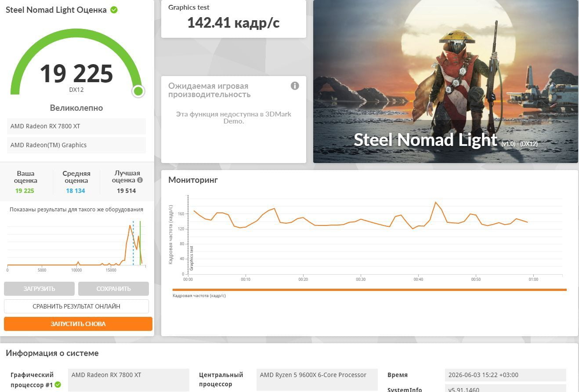579x392 pixels.
Task: Click the Показаны результаты для такого же оборудования note
Action: tap(76, 210)
